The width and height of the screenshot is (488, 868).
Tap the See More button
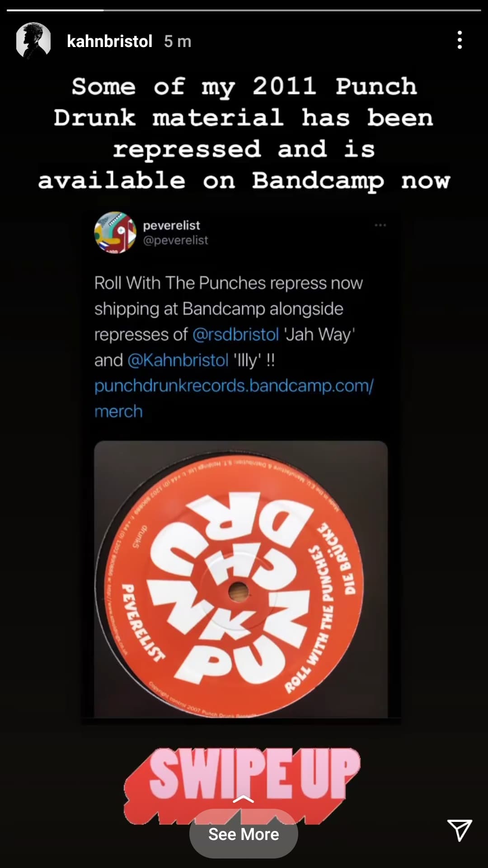pos(244,834)
